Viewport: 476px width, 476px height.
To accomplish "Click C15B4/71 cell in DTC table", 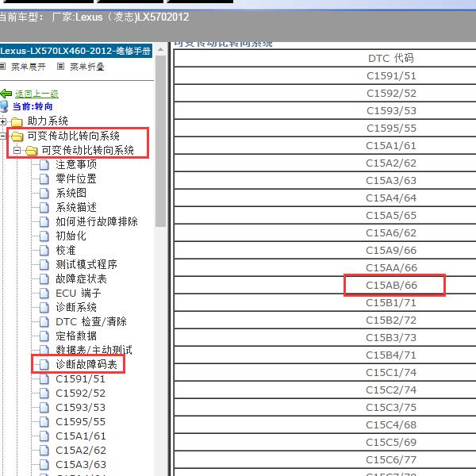I will coord(391,355).
